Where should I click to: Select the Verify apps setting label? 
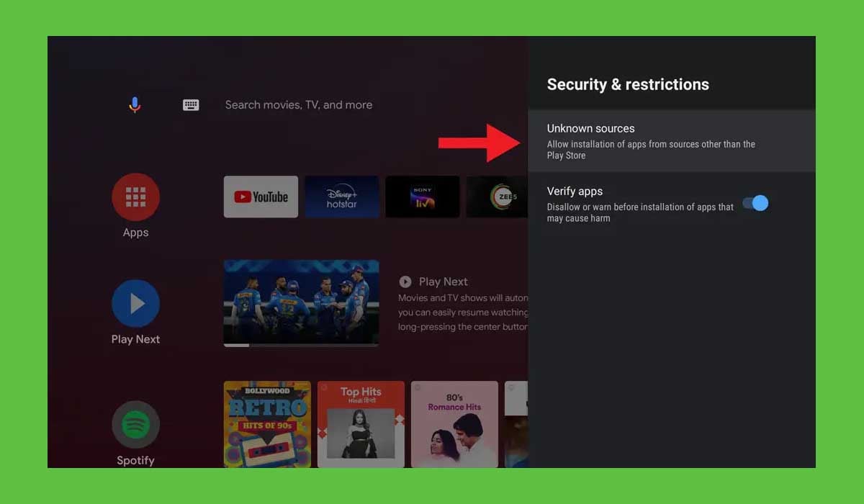[575, 192]
